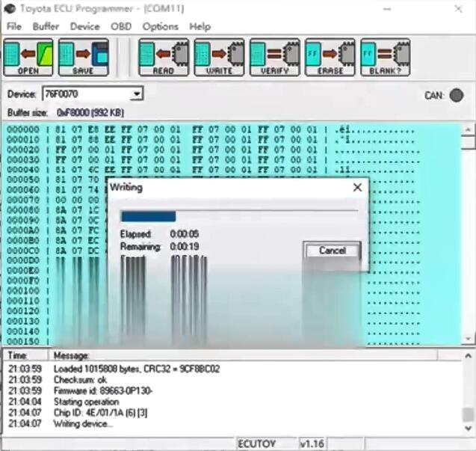Screen dimensions: 476x451
Task: Open the Buffer menu
Action: 46,26
